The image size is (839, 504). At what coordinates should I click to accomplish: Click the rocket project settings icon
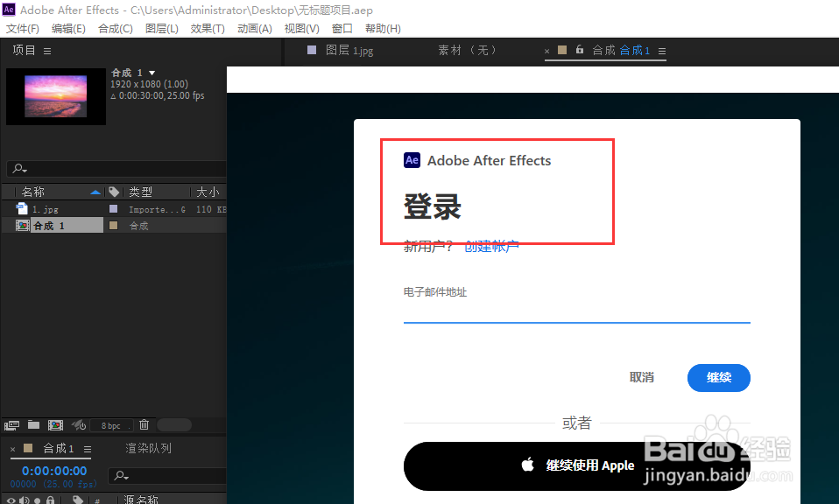point(79,425)
